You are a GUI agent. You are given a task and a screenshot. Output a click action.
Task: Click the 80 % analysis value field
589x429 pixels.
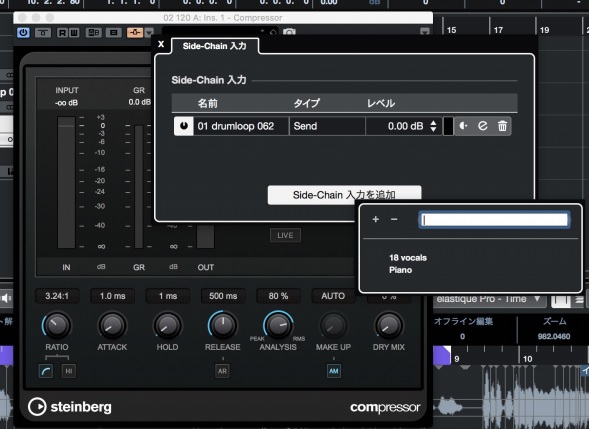(278, 296)
